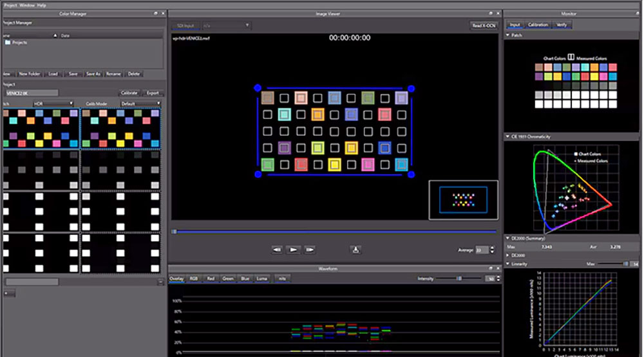
Task: Switch waveform to Luma tab
Action: tap(262, 279)
